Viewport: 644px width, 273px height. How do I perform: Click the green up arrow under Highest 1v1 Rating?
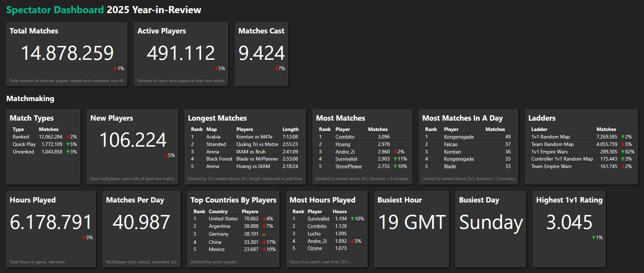(594, 237)
